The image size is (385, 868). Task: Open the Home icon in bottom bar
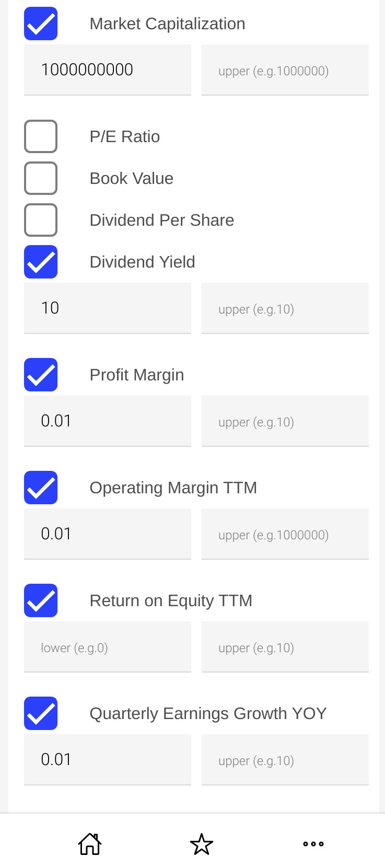90,843
